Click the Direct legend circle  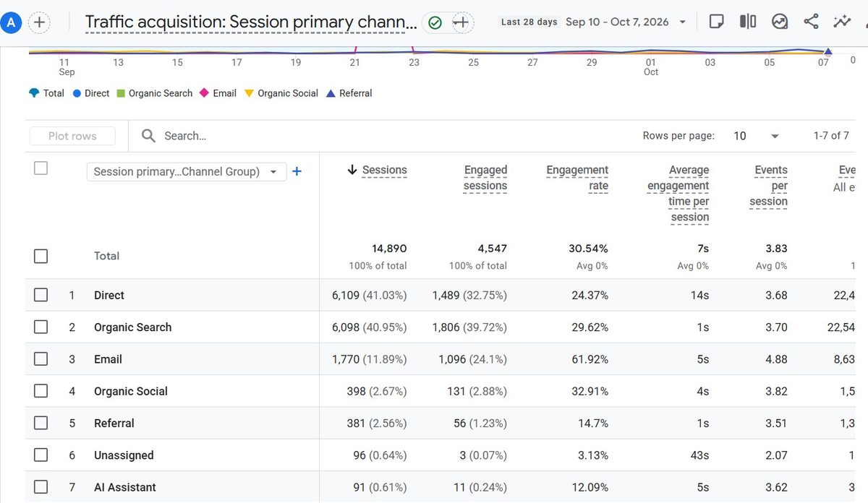(x=77, y=93)
